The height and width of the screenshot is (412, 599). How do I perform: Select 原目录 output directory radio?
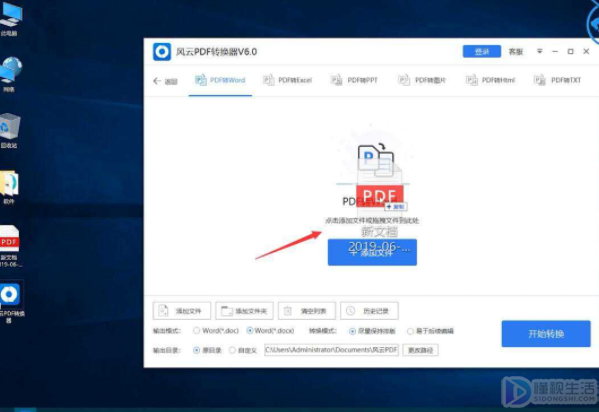click(x=197, y=350)
